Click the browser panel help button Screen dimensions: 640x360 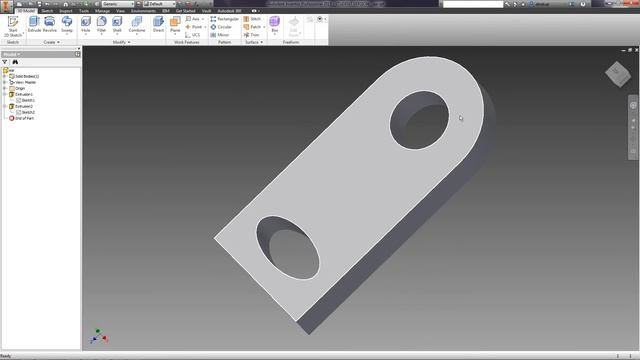pos(78,54)
